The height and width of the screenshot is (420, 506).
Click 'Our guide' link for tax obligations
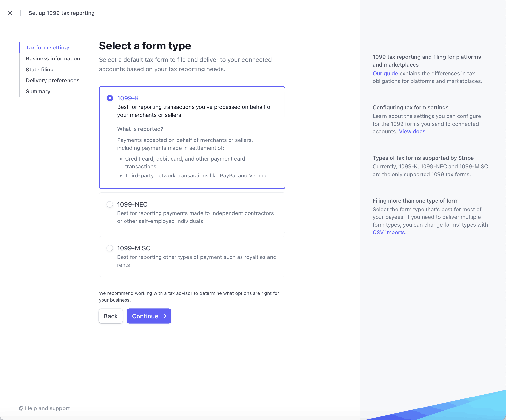[385, 73]
